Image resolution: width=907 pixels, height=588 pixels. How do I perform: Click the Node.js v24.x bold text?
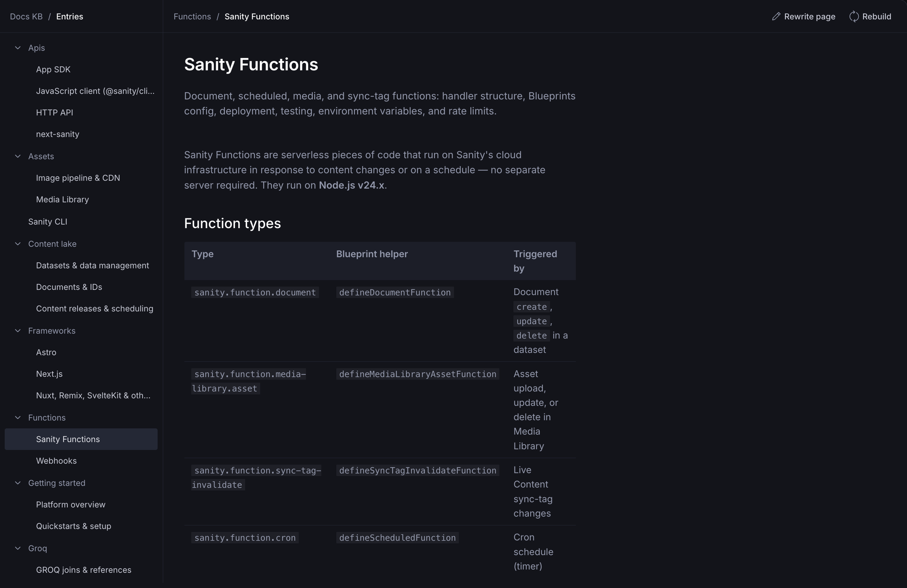(x=351, y=185)
